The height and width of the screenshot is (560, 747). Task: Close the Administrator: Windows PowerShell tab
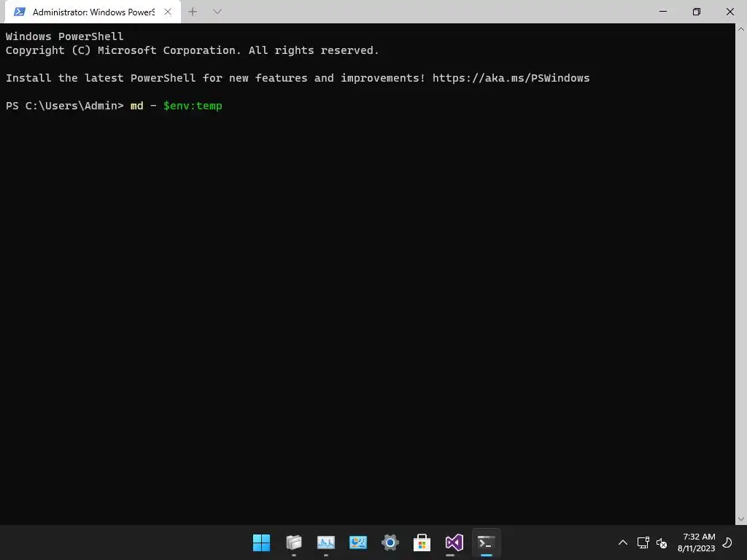(x=168, y=12)
